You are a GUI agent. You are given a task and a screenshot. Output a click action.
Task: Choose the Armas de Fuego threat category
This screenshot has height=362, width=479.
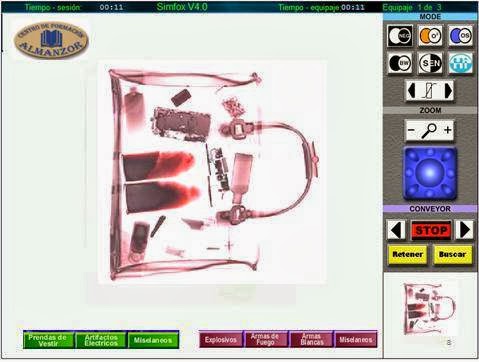pos(265,340)
